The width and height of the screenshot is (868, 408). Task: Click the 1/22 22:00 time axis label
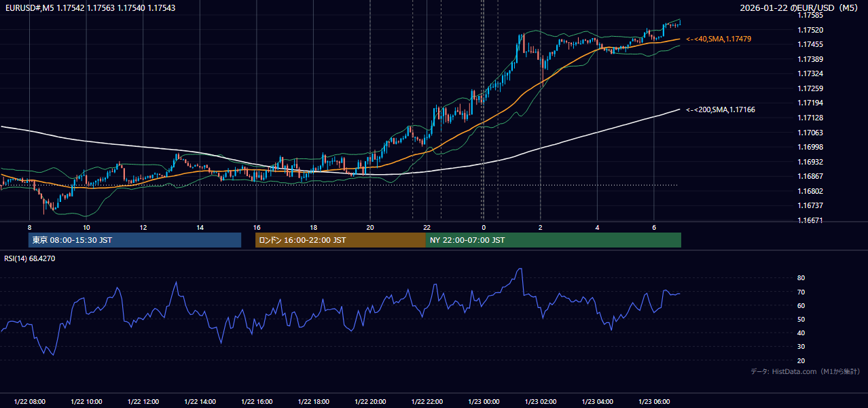427,401
